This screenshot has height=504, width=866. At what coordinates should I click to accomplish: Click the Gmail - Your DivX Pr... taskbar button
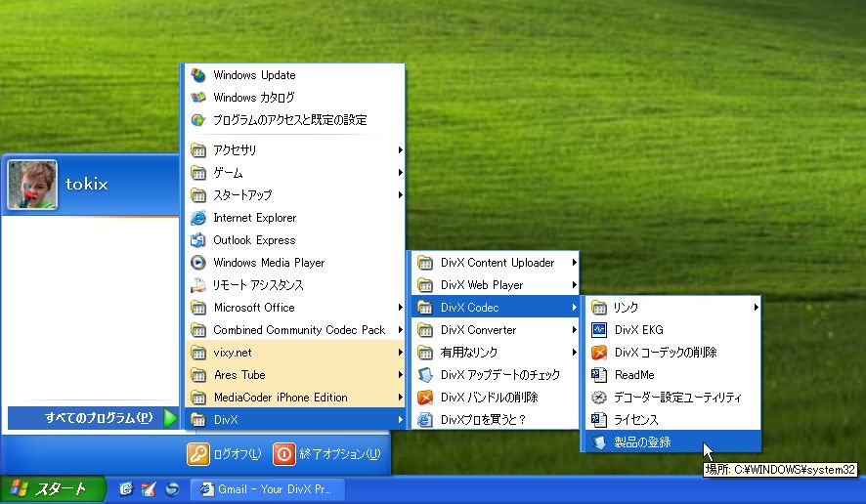click(267, 489)
